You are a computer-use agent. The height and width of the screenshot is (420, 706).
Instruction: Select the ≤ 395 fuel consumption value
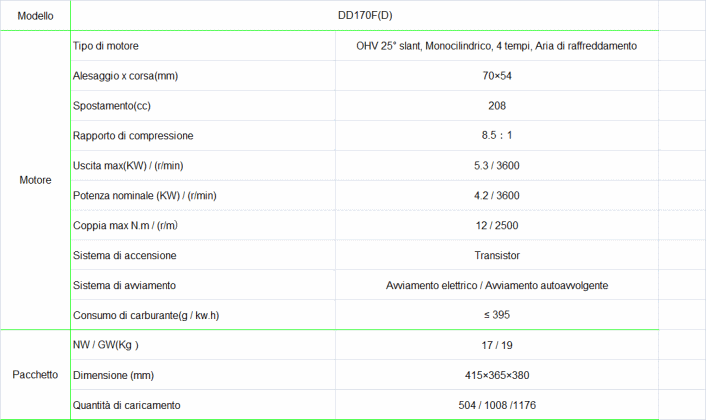pos(496,316)
